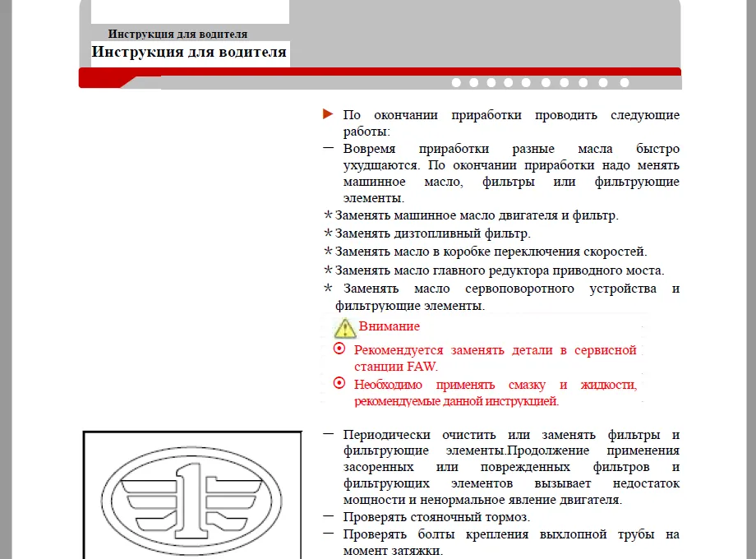Select red circle bullet beside "Рекомендуется заменять"
The width and height of the screenshot is (756, 559).
(340, 349)
